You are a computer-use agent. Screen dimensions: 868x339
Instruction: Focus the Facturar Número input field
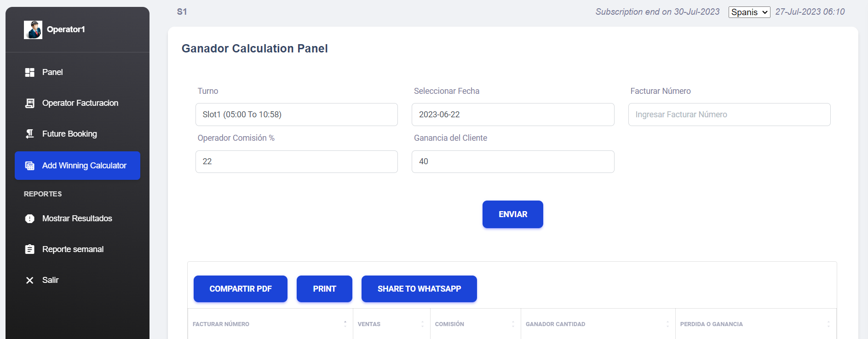pos(730,115)
